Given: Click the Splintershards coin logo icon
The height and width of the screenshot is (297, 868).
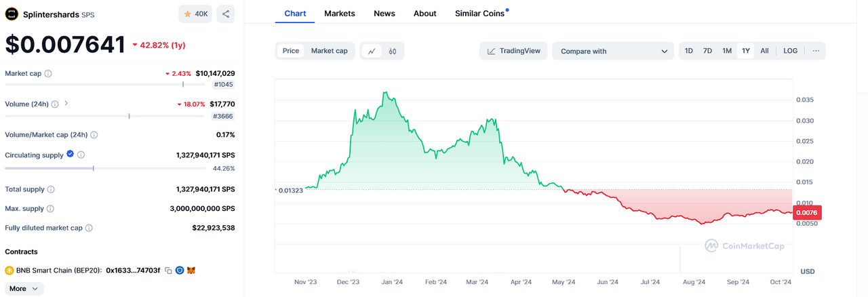Looking at the screenshot, I should pyautogui.click(x=12, y=14).
